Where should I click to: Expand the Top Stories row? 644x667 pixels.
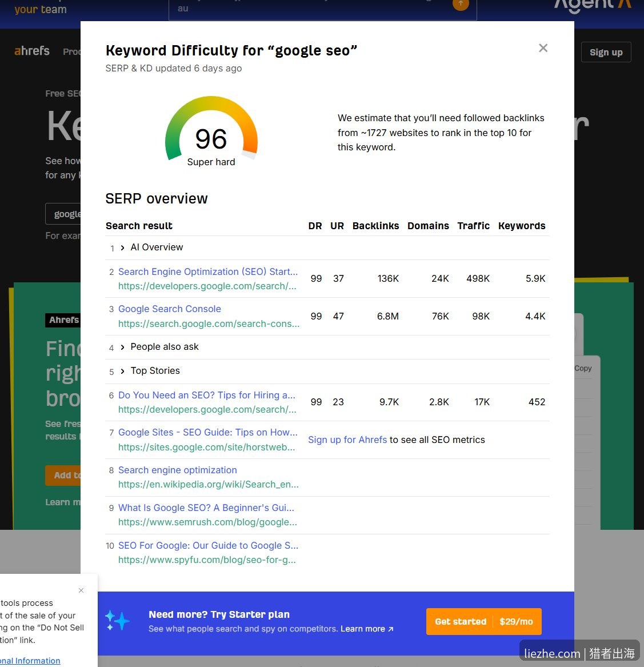point(122,371)
